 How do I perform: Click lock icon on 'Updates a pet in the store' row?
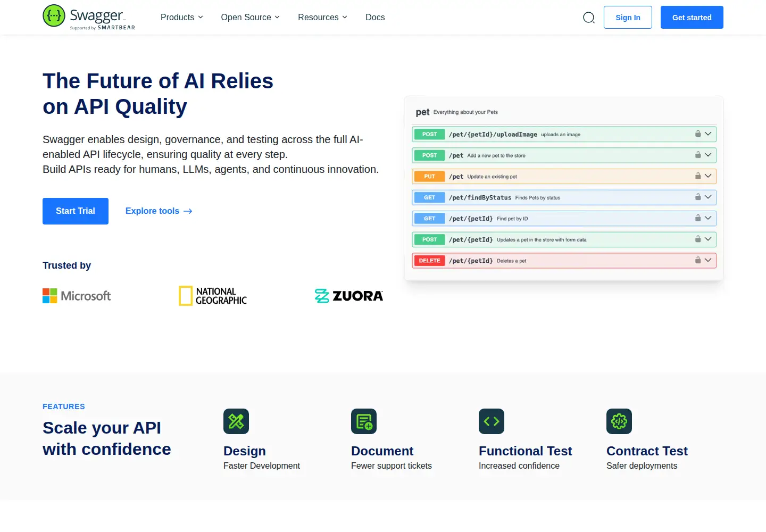(x=698, y=239)
